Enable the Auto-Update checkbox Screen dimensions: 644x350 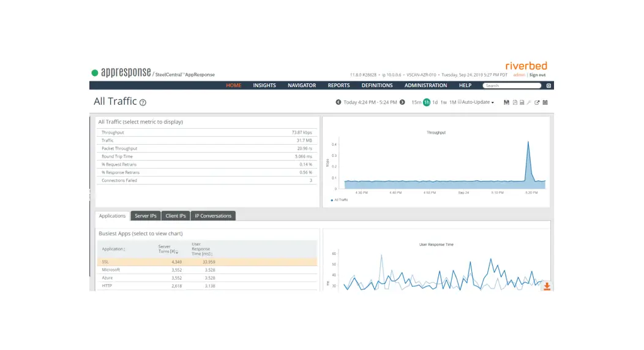[x=460, y=102]
